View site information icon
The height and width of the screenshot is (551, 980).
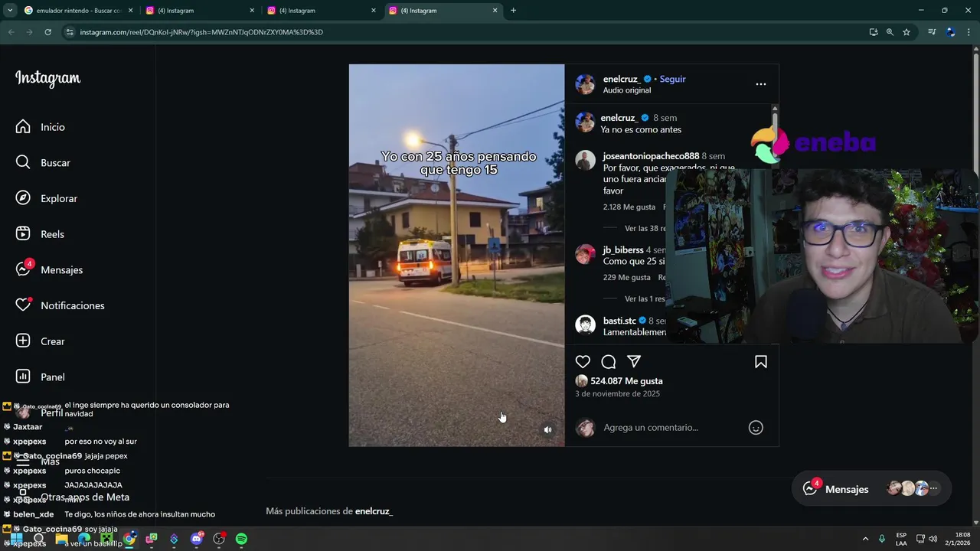pyautogui.click(x=70, y=32)
